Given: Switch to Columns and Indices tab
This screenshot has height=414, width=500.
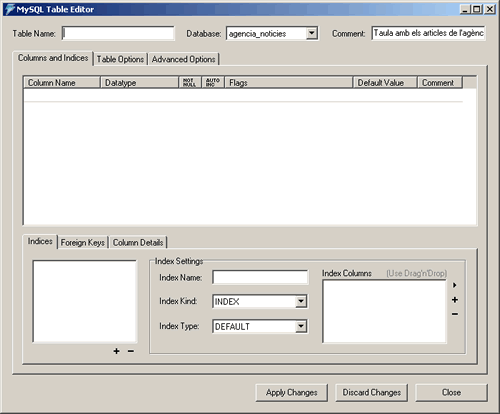Looking at the screenshot, I should pyautogui.click(x=53, y=58).
